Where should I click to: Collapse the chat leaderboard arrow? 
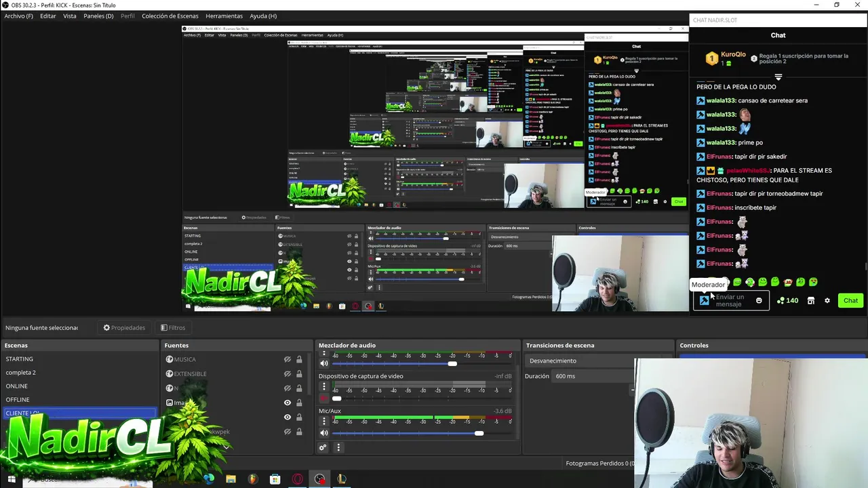coord(778,77)
